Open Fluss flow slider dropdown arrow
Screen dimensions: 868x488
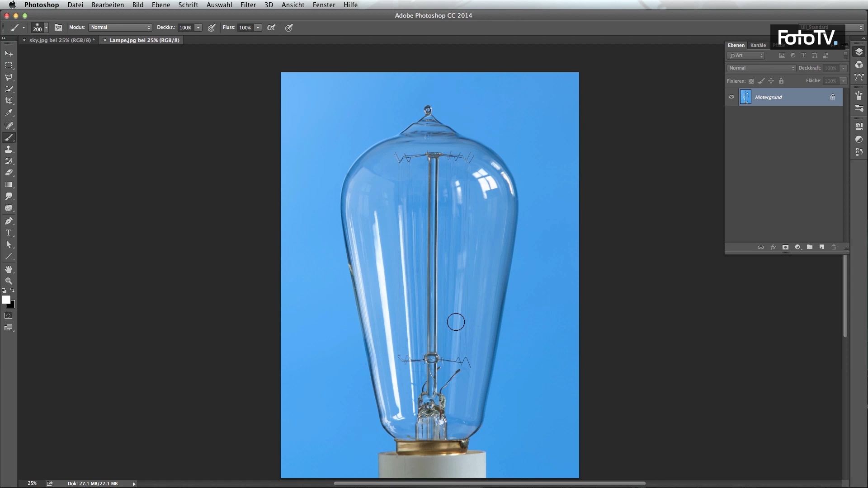click(x=258, y=28)
